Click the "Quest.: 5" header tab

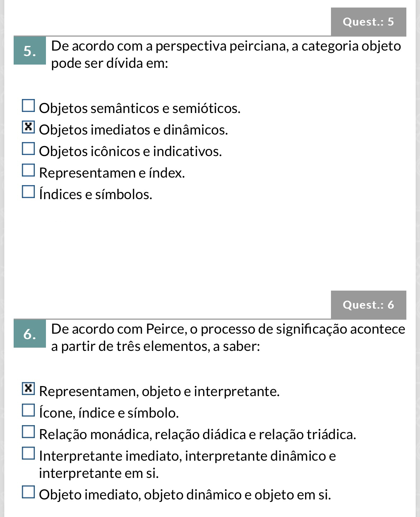(368, 22)
